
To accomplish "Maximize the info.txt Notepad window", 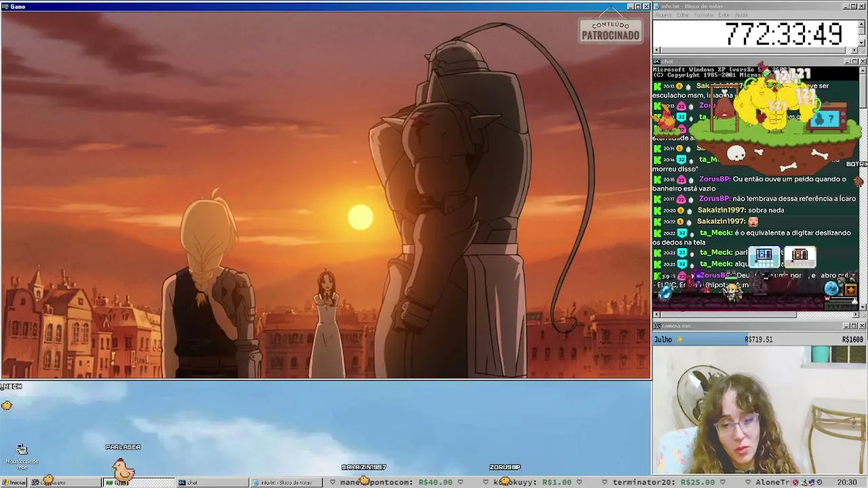I will pyautogui.click(x=854, y=6).
